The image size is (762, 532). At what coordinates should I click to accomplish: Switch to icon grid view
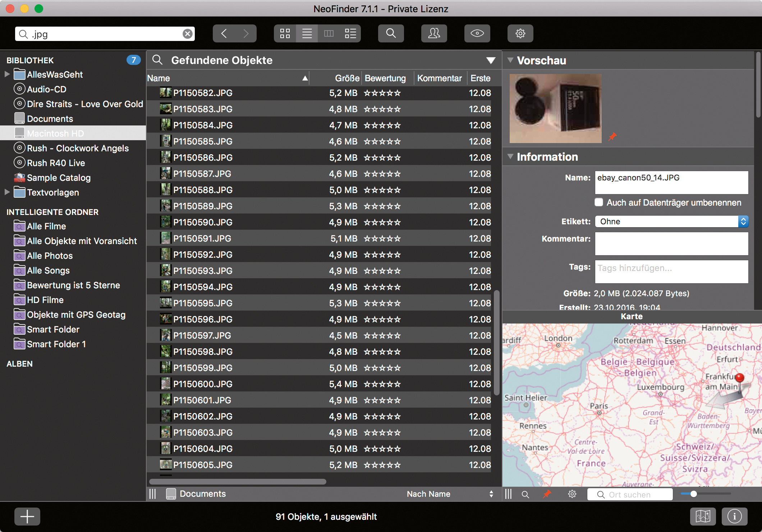click(x=285, y=33)
